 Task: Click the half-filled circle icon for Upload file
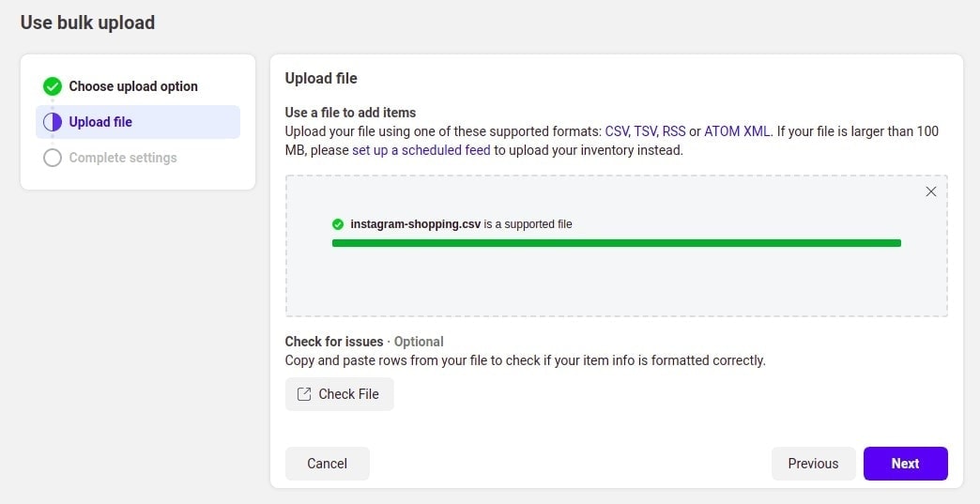53,122
